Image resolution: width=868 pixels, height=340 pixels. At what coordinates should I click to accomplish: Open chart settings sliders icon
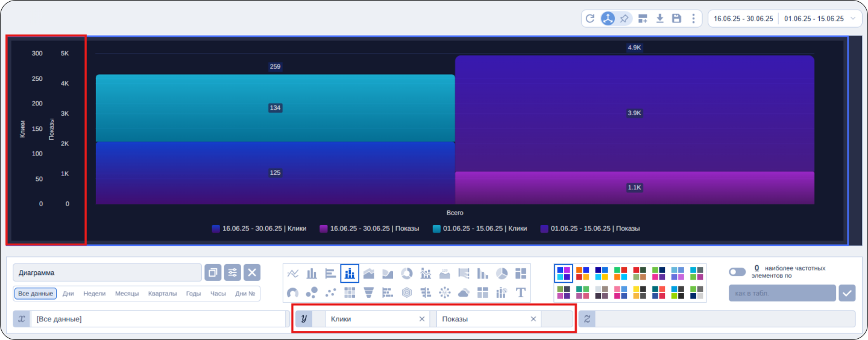coord(233,272)
